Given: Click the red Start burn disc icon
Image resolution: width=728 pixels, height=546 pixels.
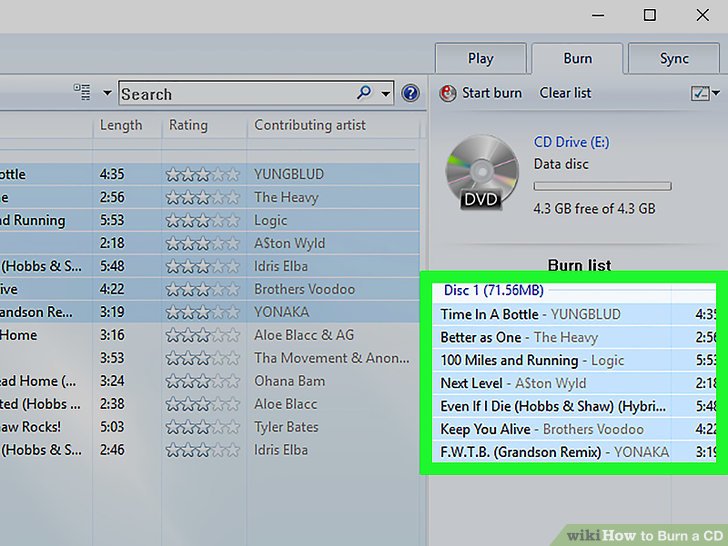Looking at the screenshot, I should 448,93.
